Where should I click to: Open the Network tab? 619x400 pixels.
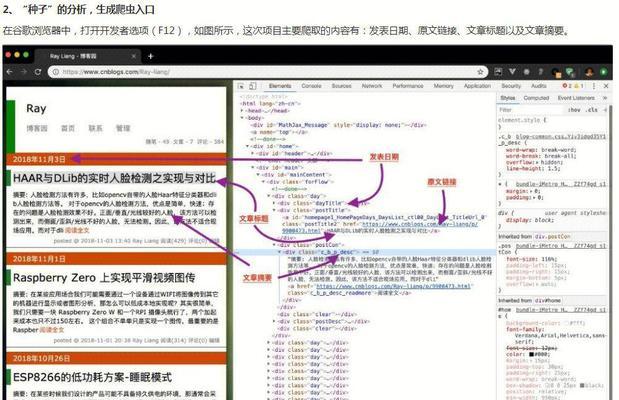(372, 86)
